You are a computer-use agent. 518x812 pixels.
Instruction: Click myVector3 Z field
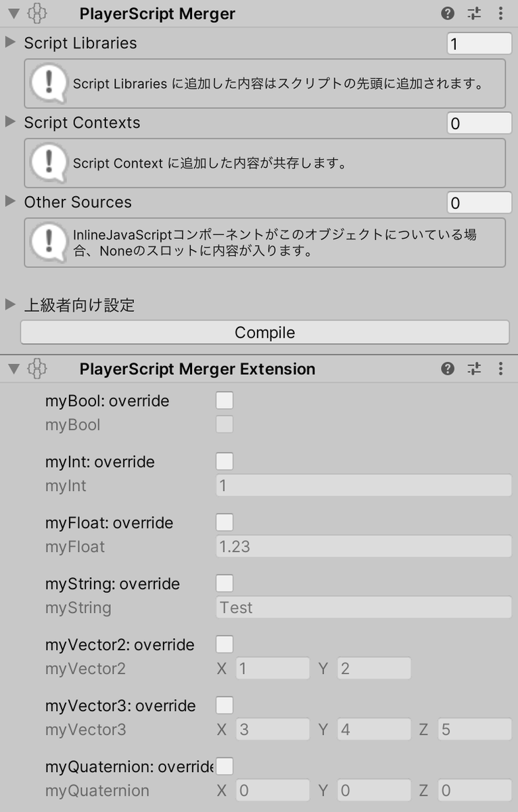(475, 729)
